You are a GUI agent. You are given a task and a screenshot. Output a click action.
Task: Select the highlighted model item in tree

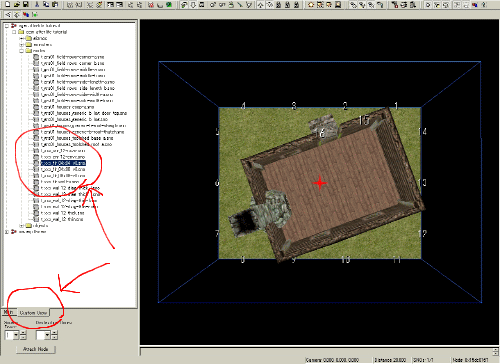[x=63, y=163]
